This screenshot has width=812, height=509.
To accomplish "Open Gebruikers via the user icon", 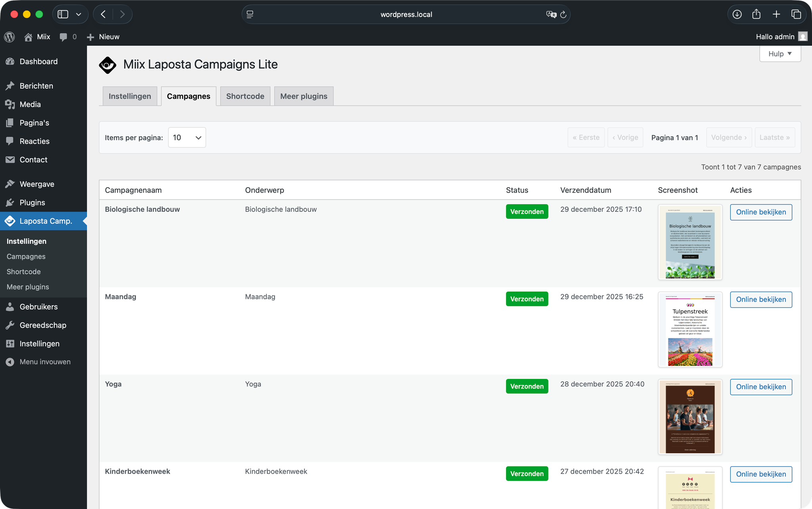I will click(x=10, y=306).
